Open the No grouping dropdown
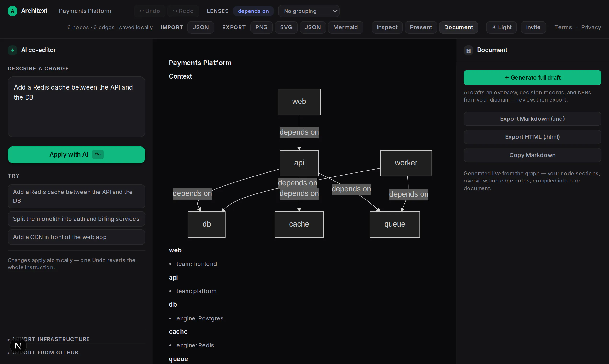The image size is (609, 364). pyautogui.click(x=309, y=11)
